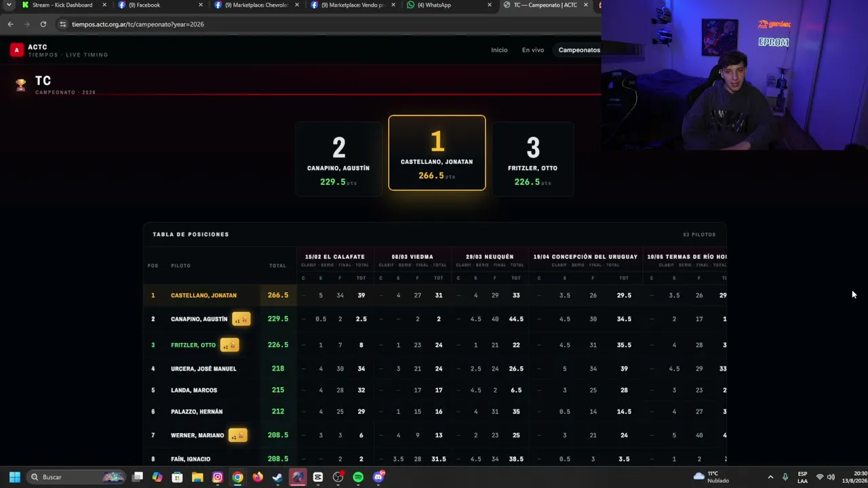Open Steam from the taskbar

[x=277, y=477]
